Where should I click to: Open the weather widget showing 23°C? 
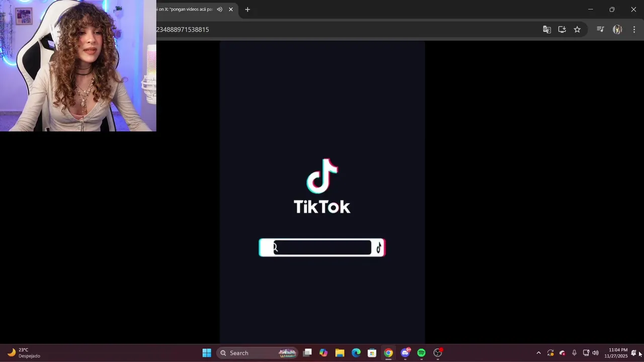pos(24,353)
